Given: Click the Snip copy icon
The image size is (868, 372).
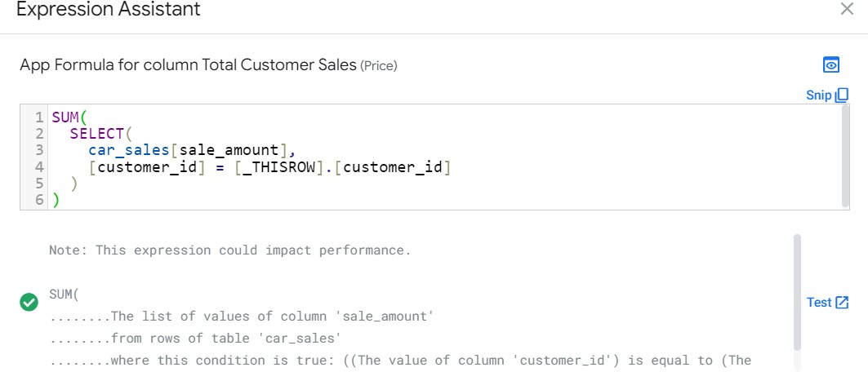Looking at the screenshot, I should click(x=843, y=95).
